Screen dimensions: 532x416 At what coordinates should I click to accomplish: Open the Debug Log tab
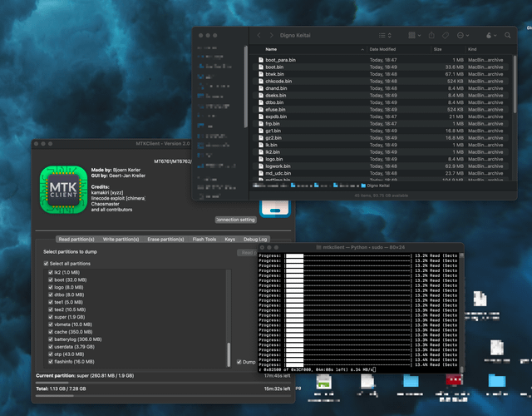(x=255, y=240)
